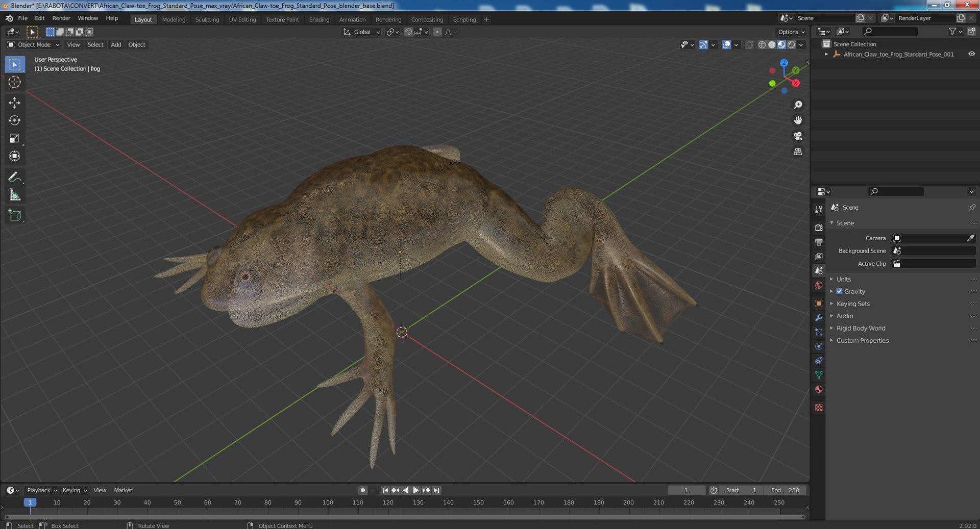This screenshot has width=980, height=529.
Task: Toggle the Gravity checkbox
Action: click(x=839, y=291)
